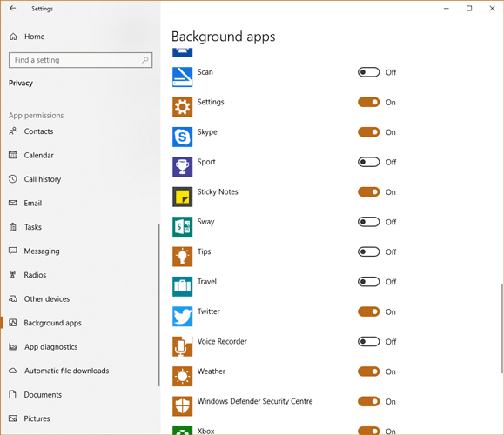Enable the Scan background toggle
This screenshot has width=504, height=435.
(369, 72)
